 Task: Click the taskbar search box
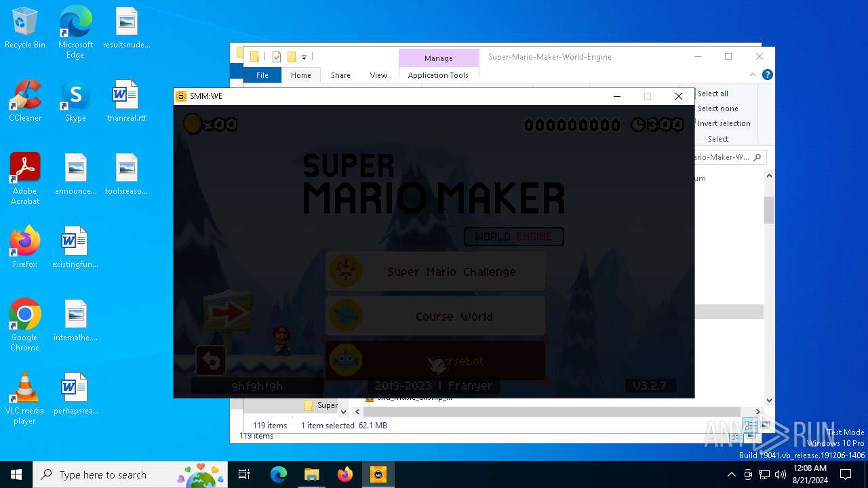click(132, 474)
